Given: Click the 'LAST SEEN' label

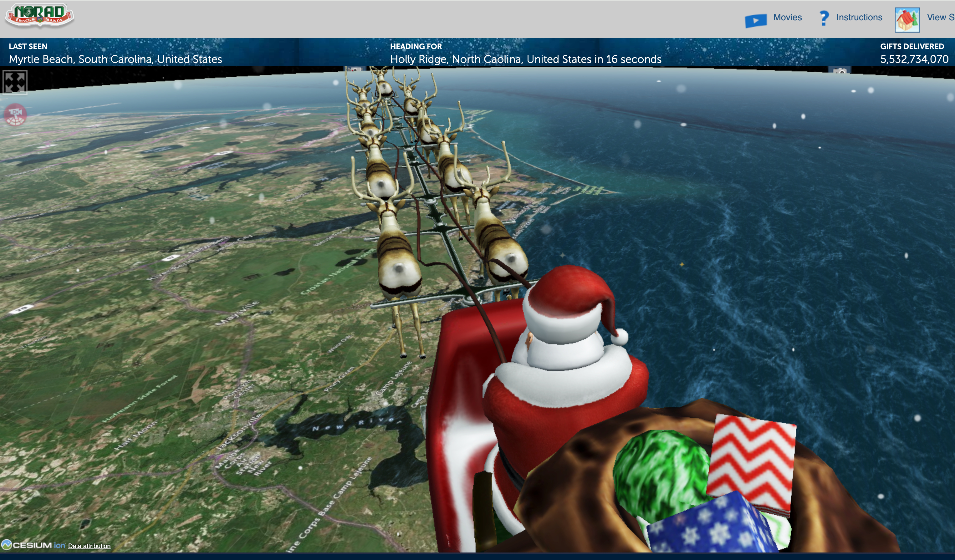Looking at the screenshot, I should tap(28, 46).
